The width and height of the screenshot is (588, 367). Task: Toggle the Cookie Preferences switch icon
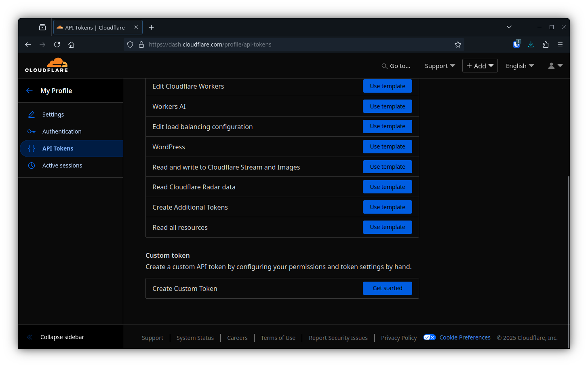(x=429, y=337)
